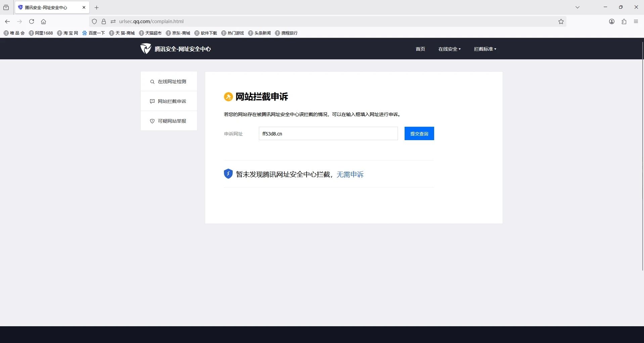The image size is (644, 343).
Task: Click the 无需申诉 link
Action: pyautogui.click(x=350, y=174)
